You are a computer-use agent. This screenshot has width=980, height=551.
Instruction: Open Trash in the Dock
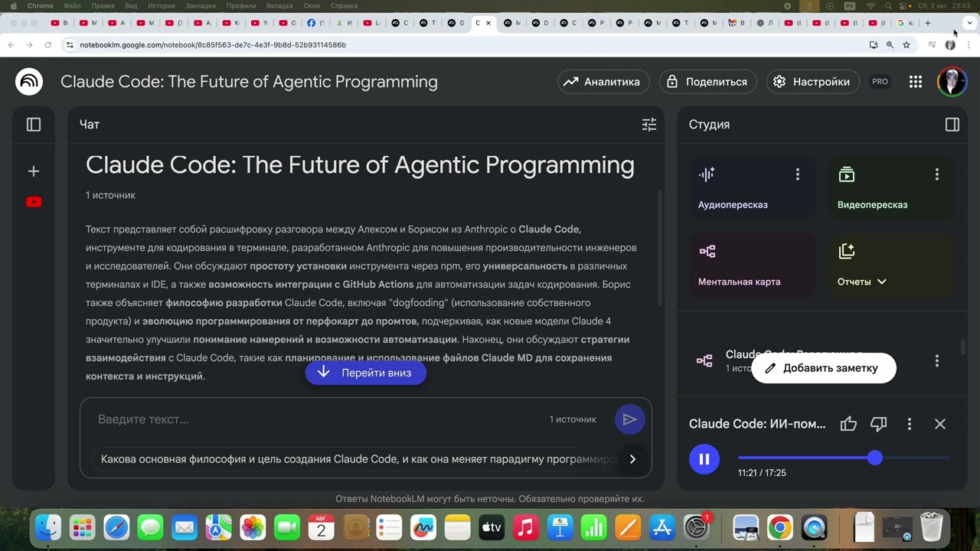[x=932, y=527]
